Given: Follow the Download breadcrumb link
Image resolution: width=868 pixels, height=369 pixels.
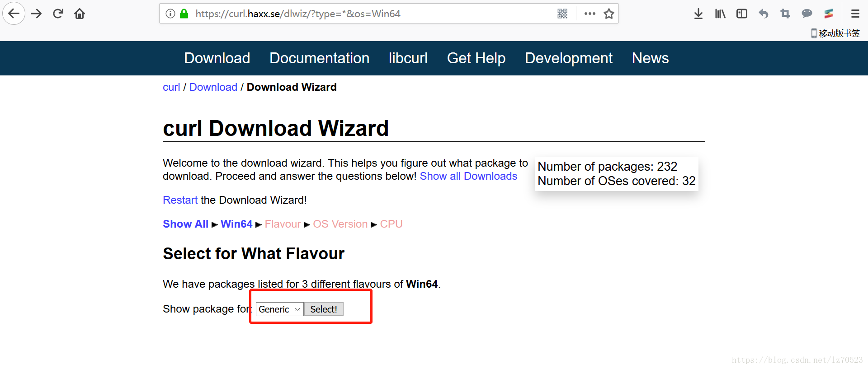Looking at the screenshot, I should (x=213, y=87).
